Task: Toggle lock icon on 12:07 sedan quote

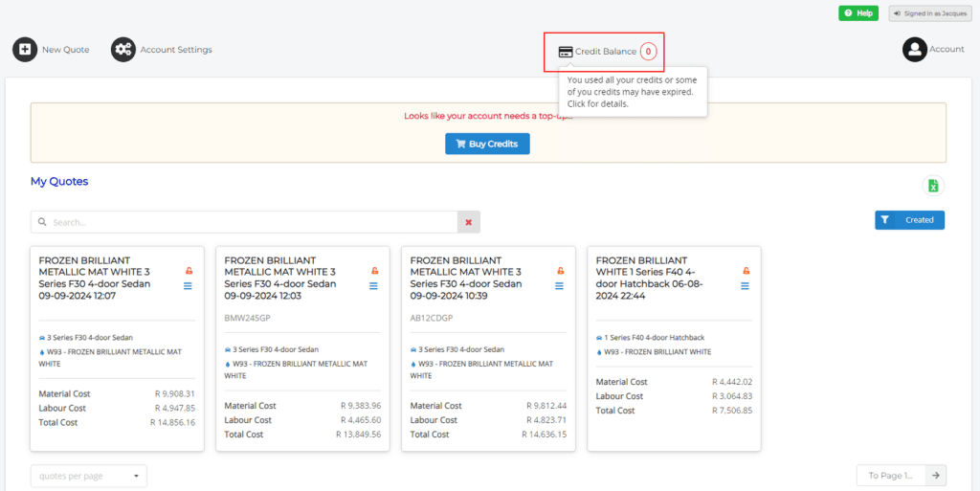Action: click(x=189, y=271)
